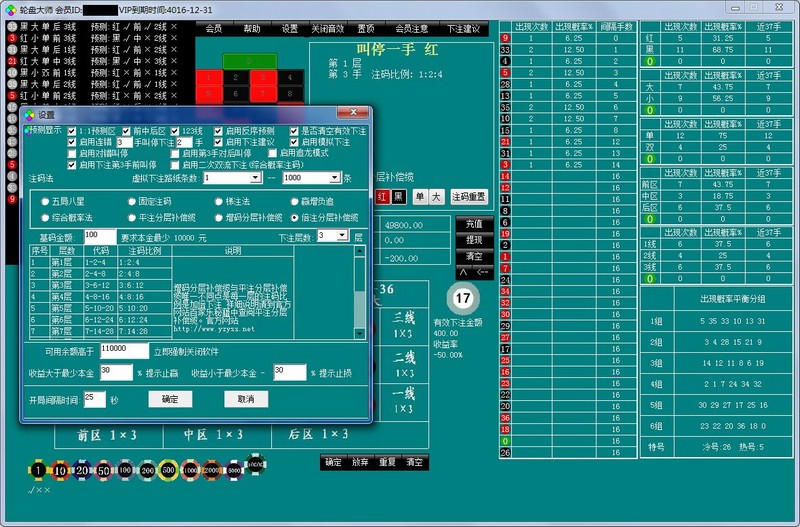Viewport: 800px width, 527px height.
Task: Open the 会员 menu
Action: (x=213, y=29)
